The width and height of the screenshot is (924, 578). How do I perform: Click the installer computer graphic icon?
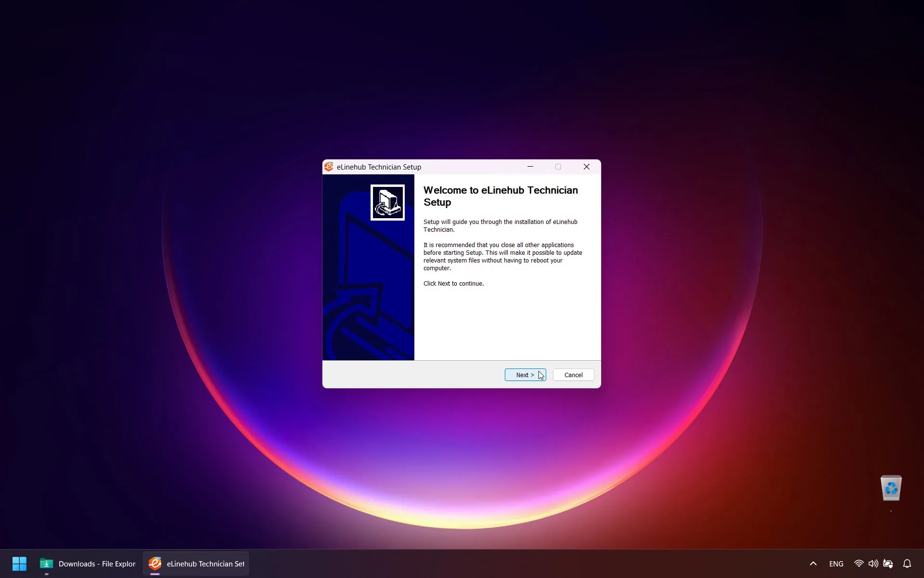click(387, 202)
